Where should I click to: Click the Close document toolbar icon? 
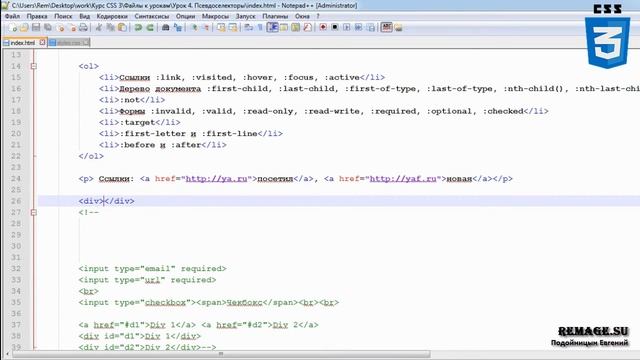60,27
